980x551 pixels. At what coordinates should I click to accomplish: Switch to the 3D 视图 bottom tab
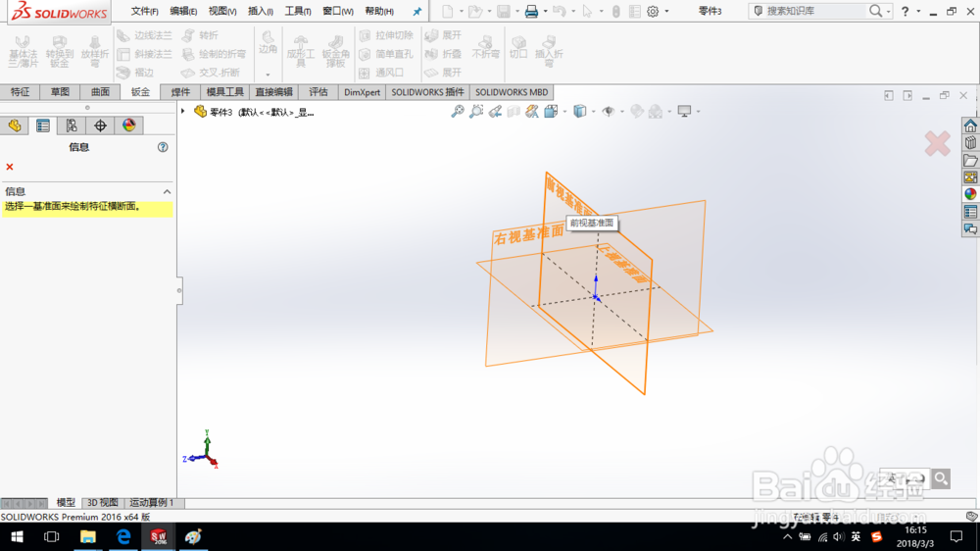pyautogui.click(x=103, y=502)
